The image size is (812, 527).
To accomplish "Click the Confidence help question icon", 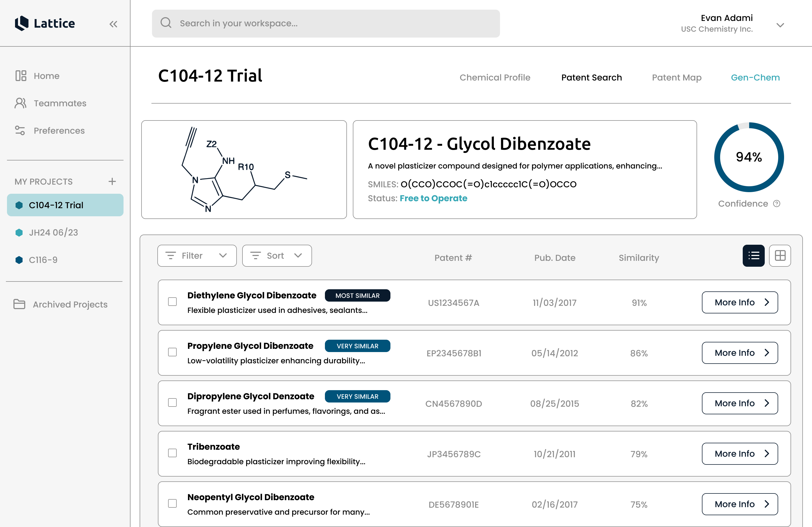I will (777, 203).
